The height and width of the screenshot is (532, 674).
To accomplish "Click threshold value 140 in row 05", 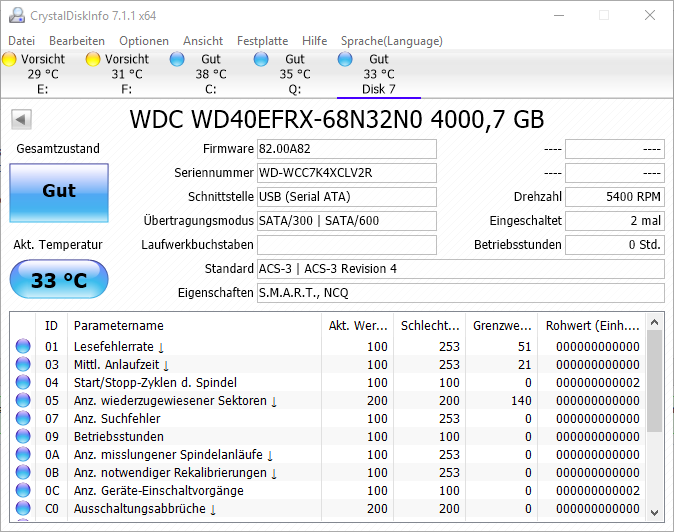I will click(x=521, y=400).
